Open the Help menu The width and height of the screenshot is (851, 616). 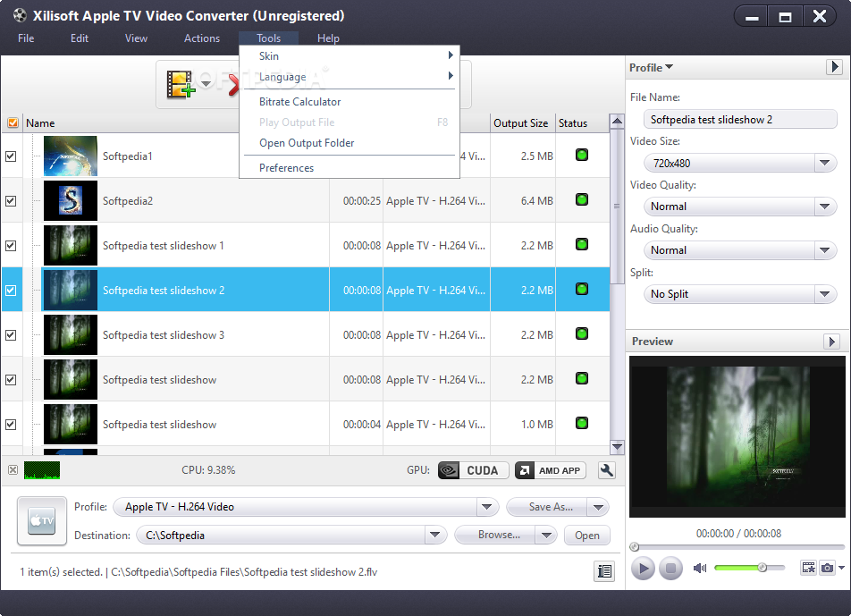pos(328,38)
